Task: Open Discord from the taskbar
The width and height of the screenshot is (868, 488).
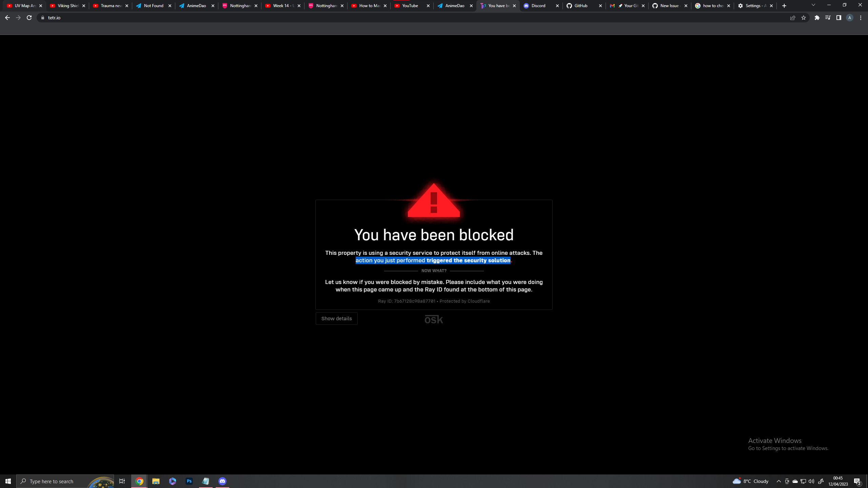Action: [x=222, y=481]
